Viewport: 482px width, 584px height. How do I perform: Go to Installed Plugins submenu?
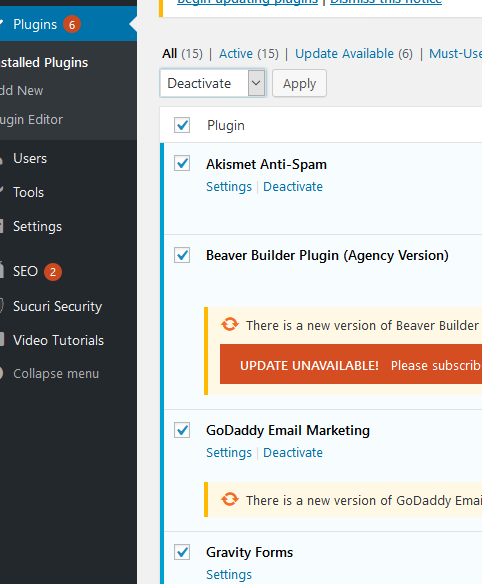(44, 63)
